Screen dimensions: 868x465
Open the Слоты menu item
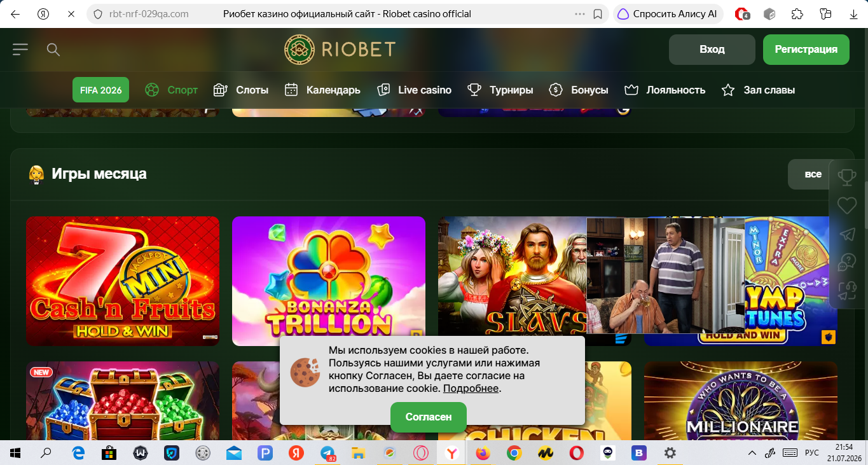[x=241, y=90]
